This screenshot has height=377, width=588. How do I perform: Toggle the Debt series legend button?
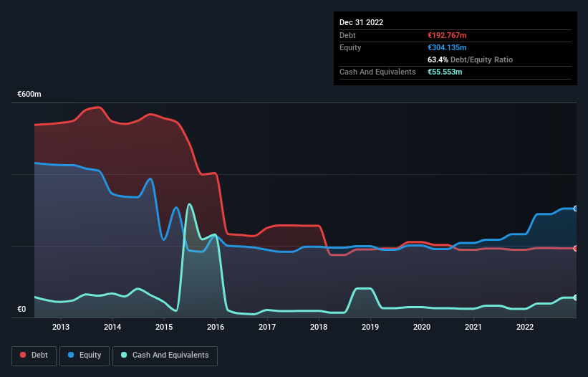click(34, 355)
